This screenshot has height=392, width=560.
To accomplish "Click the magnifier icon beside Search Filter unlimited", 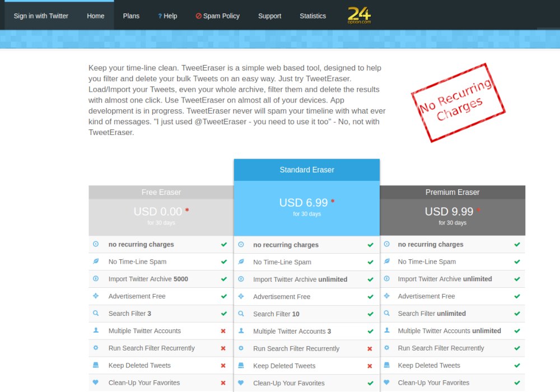I will coord(387,313).
